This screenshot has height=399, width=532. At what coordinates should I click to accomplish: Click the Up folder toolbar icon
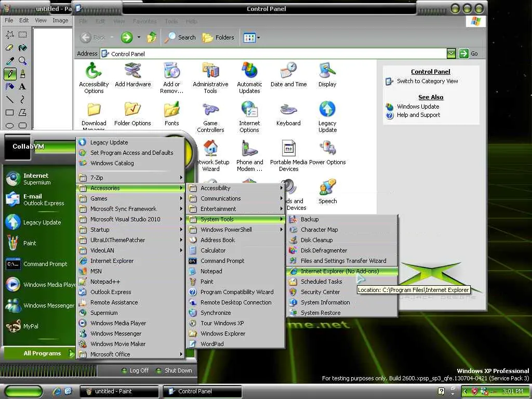click(151, 37)
